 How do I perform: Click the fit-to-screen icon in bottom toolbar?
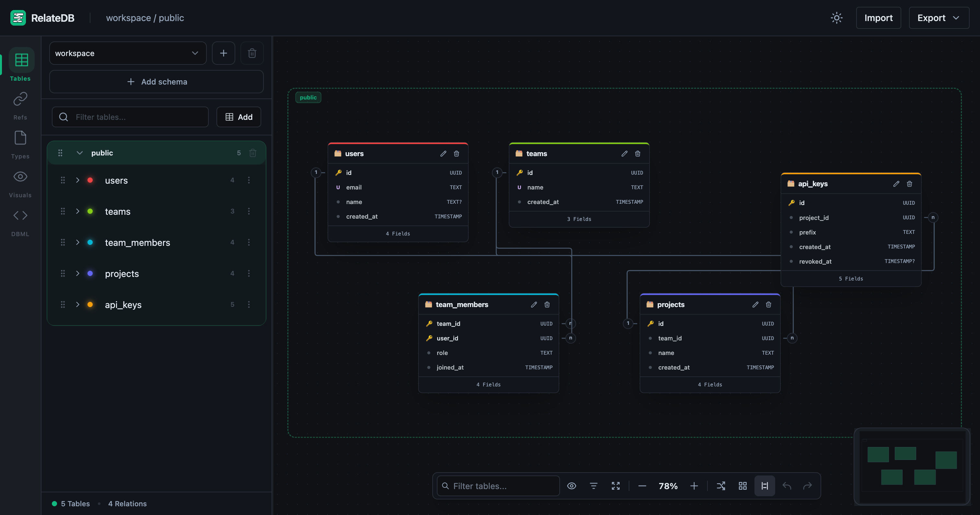(x=615, y=486)
